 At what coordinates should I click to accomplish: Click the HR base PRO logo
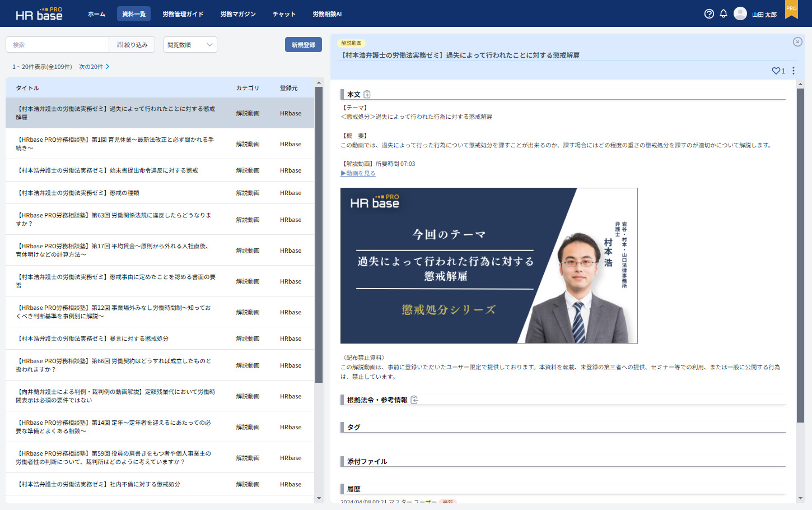(x=39, y=14)
